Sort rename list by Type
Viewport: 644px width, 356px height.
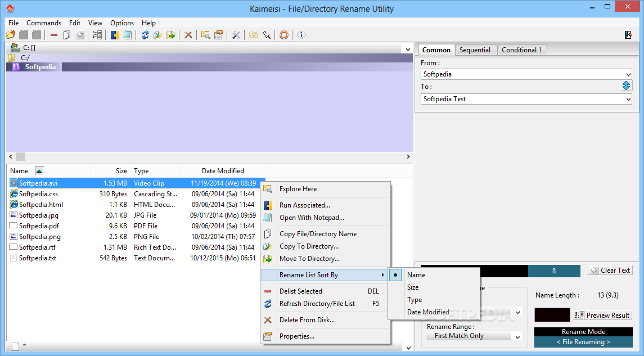pos(415,299)
